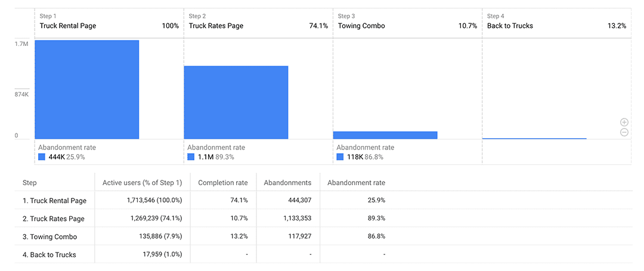Click the 1,133,353 abandonments table cell

[289, 219]
